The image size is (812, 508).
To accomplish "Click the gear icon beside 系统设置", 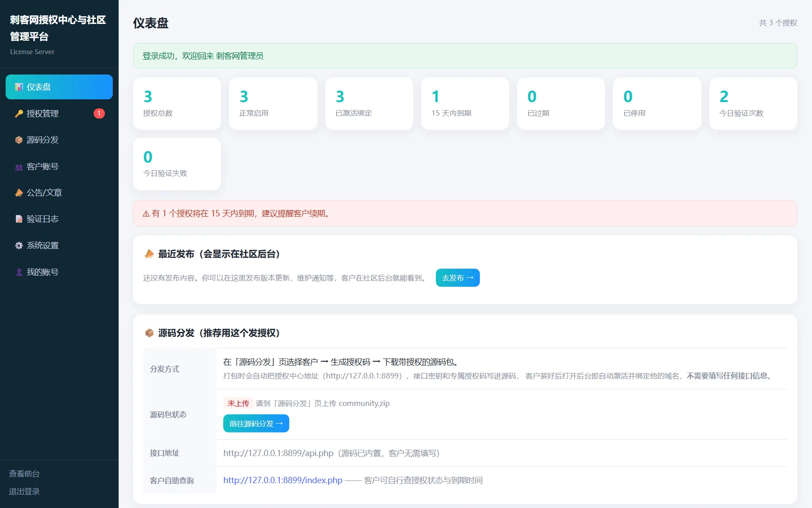I will [x=19, y=246].
